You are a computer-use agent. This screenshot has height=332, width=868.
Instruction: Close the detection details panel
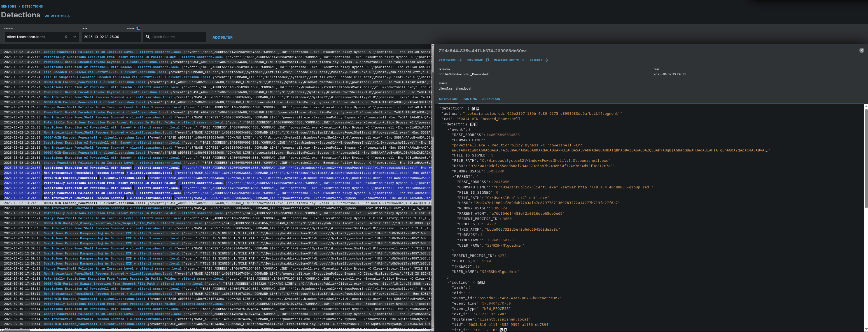pos(862,50)
